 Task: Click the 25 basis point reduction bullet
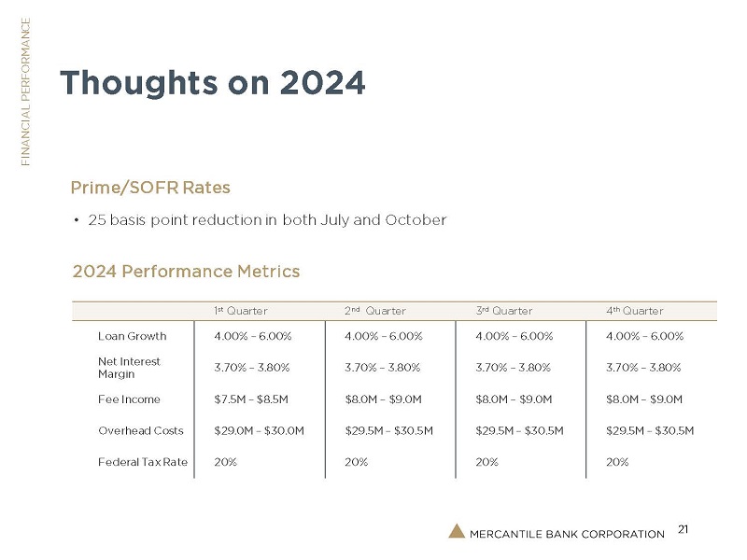point(266,220)
